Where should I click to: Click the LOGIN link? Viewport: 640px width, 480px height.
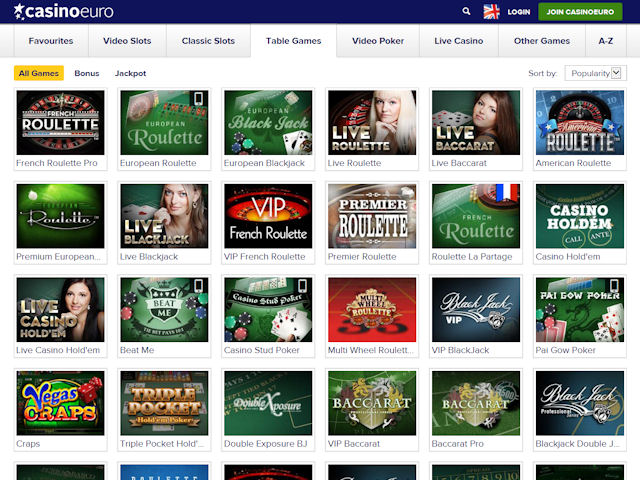(519, 12)
